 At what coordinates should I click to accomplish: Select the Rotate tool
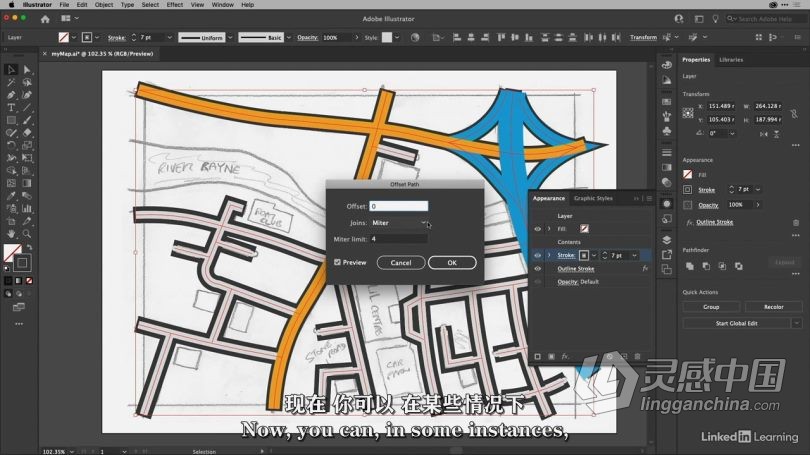(x=11, y=145)
